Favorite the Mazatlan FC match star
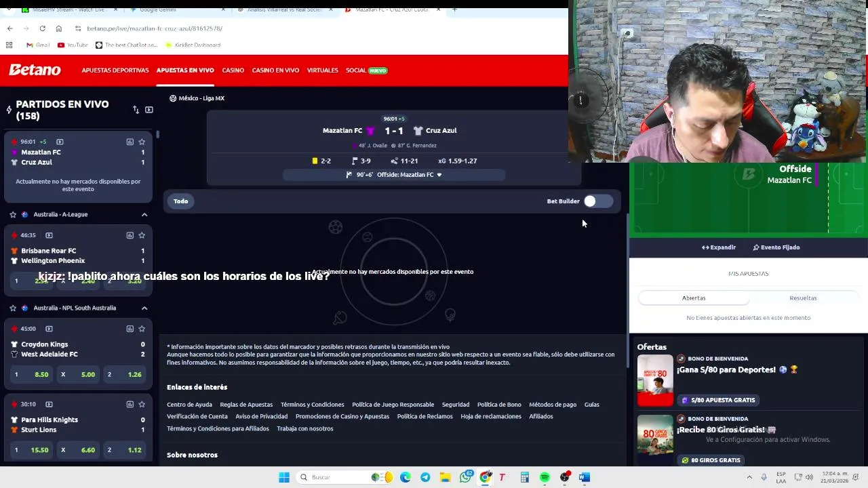The height and width of the screenshot is (488, 868). click(x=142, y=142)
